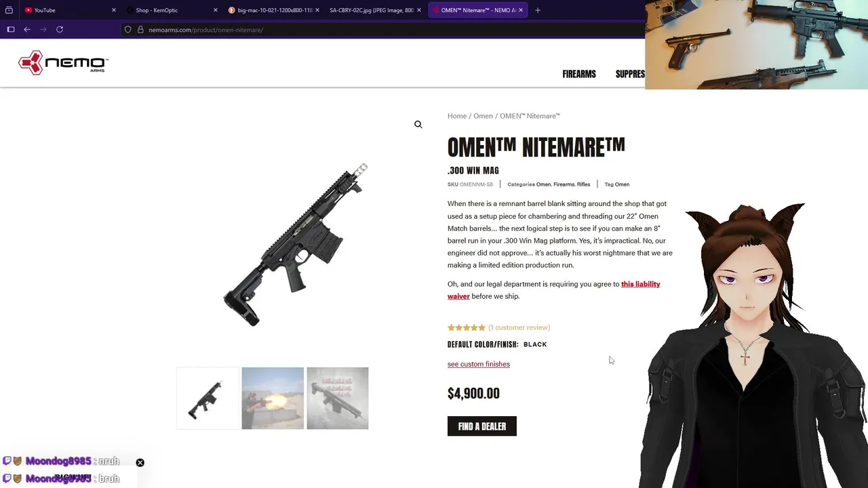Close the YouTube tab

(113, 10)
